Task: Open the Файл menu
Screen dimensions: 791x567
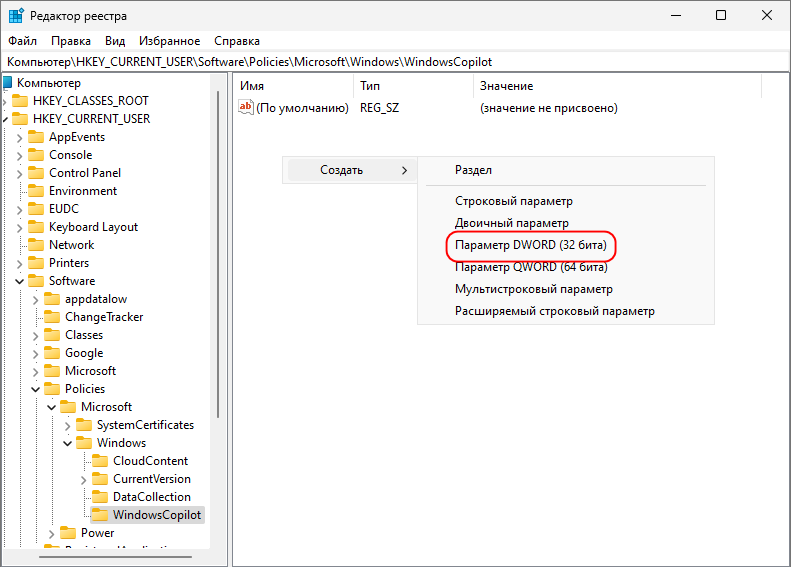Action: coord(22,41)
